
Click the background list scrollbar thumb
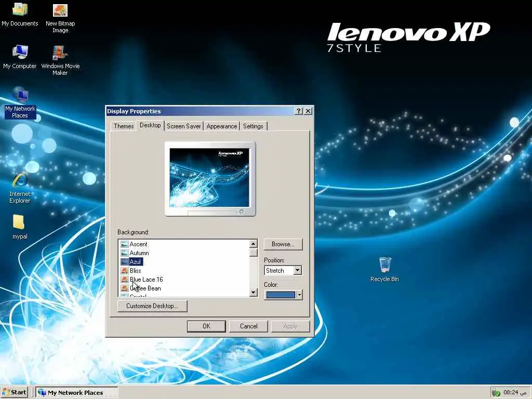(253, 252)
